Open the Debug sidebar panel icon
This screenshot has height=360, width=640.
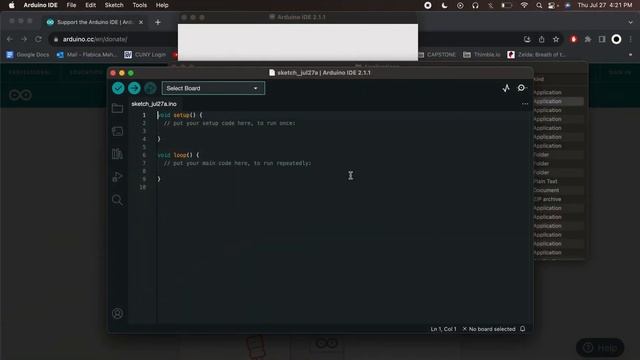tap(117, 177)
